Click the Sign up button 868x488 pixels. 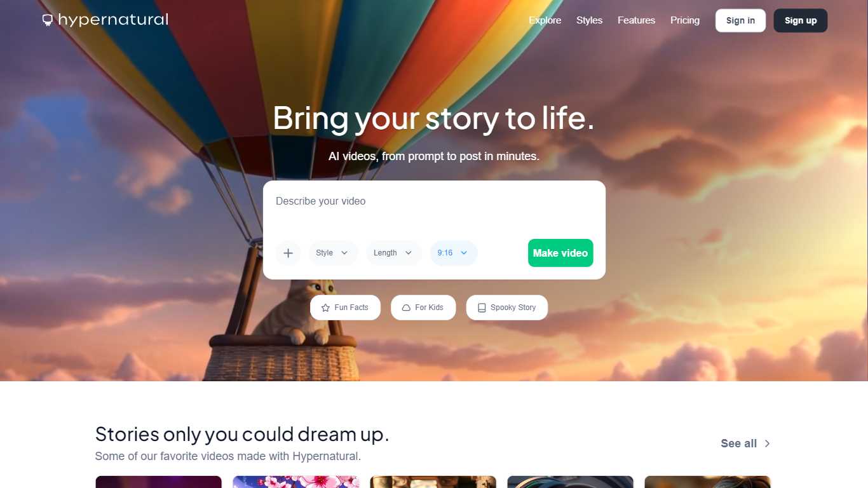(x=801, y=20)
